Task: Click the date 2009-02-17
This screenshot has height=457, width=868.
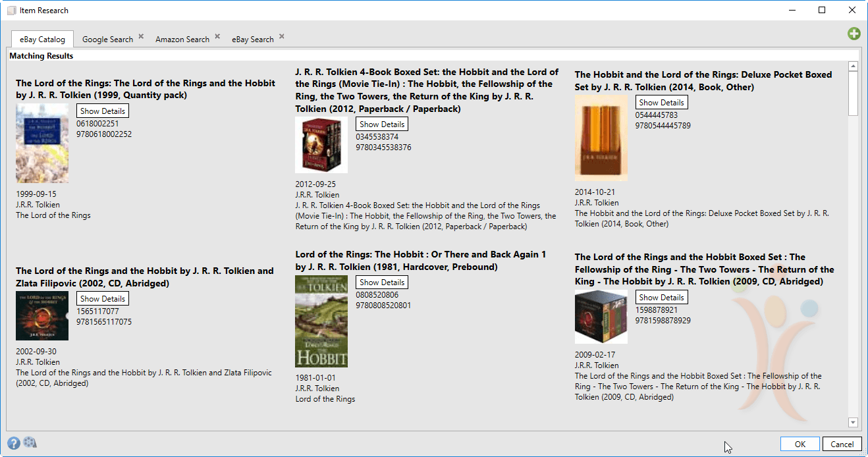Action: click(x=595, y=355)
